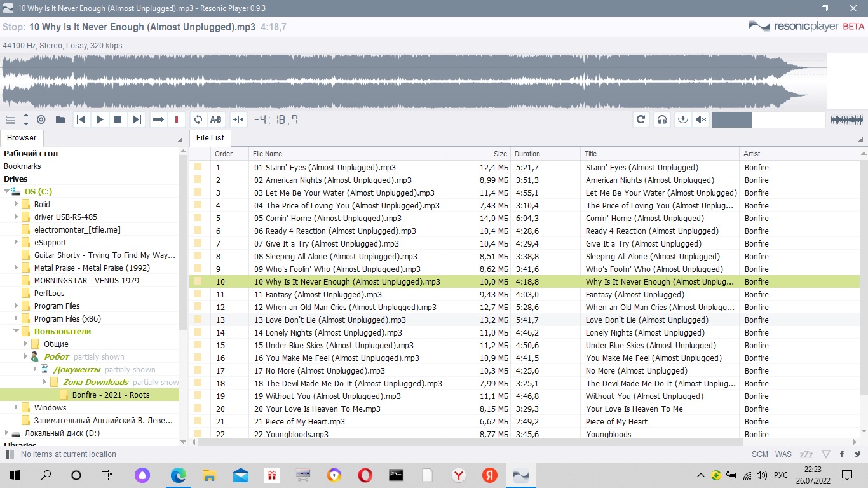The width and height of the screenshot is (868, 488).
Task: Click the target/focus circle icon in toolbar
Action: pyautogui.click(x=41, y=119)
